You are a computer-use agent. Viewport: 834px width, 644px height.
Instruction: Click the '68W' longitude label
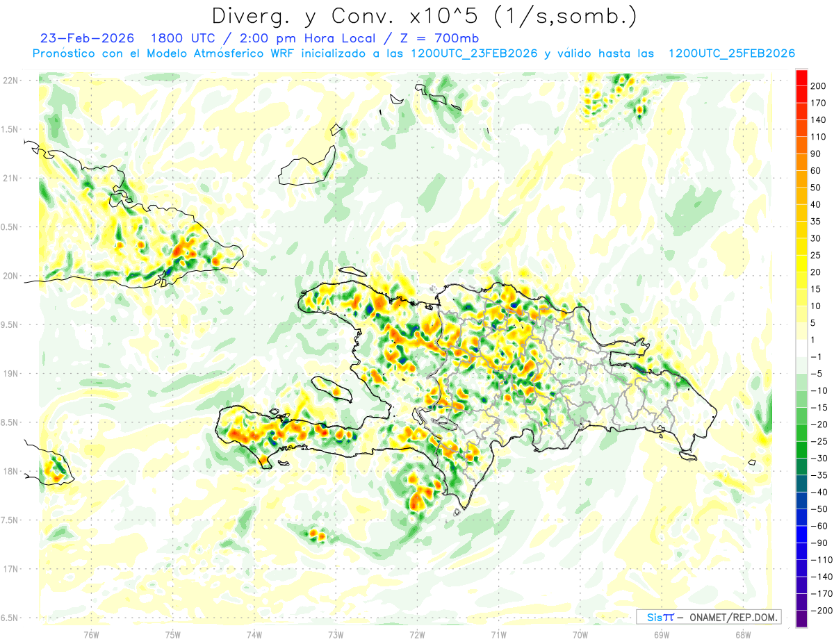tap(743, 634)
